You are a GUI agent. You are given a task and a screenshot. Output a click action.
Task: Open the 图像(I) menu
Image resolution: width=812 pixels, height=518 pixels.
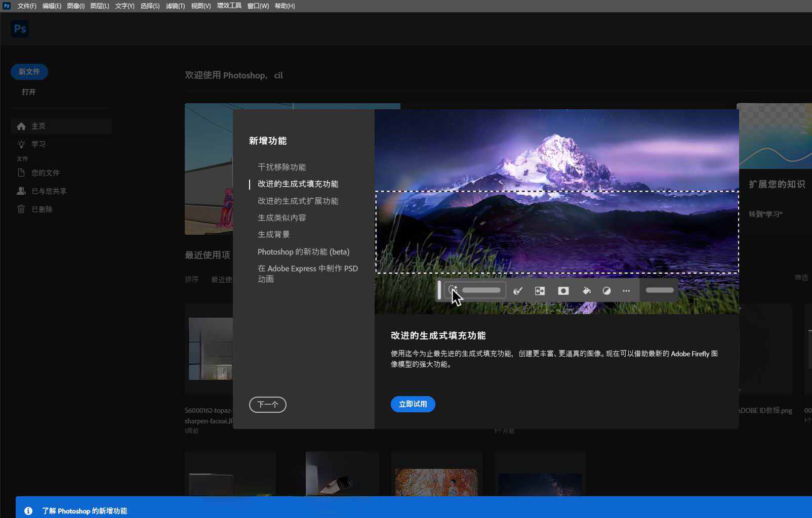pos(76,6)
